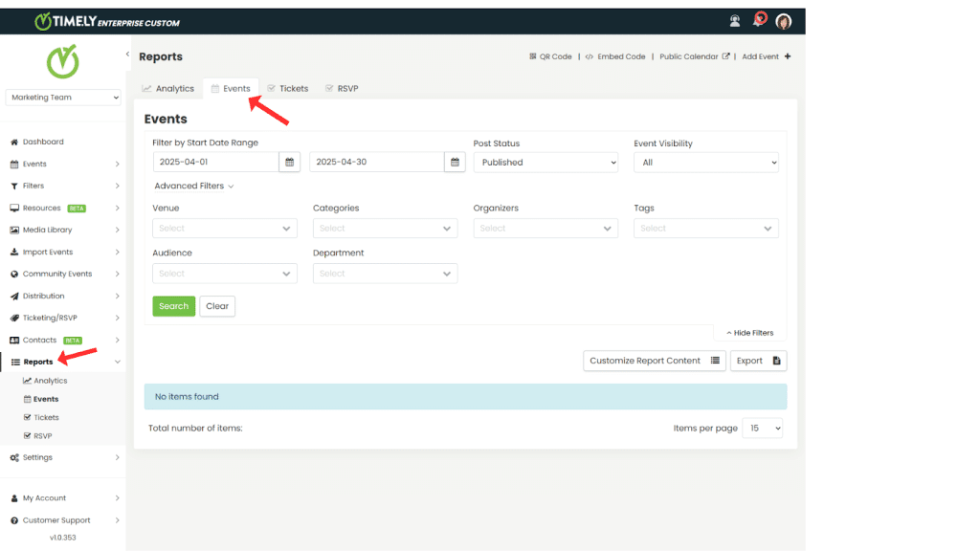Open the Dashboard from the sidebar
Image resolution: width=980 pixels, height=551 pixels.
point(43,142)
